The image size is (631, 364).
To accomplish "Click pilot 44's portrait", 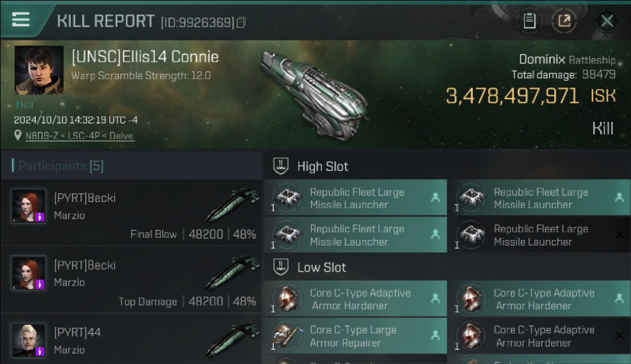I will tap(29, 341).
